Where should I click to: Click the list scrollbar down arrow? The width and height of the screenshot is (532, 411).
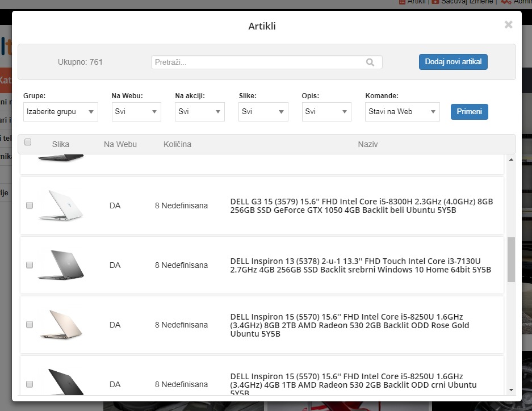click(512, 391)
